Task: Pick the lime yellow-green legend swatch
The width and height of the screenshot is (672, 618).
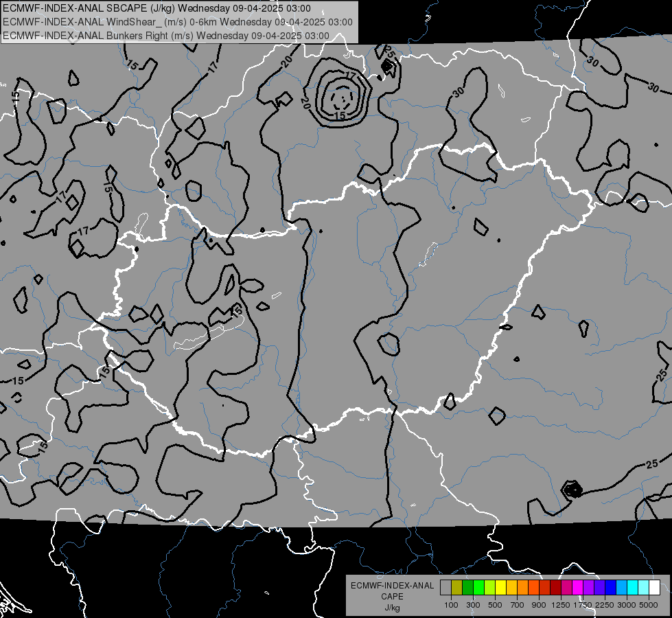Action: 490,588
